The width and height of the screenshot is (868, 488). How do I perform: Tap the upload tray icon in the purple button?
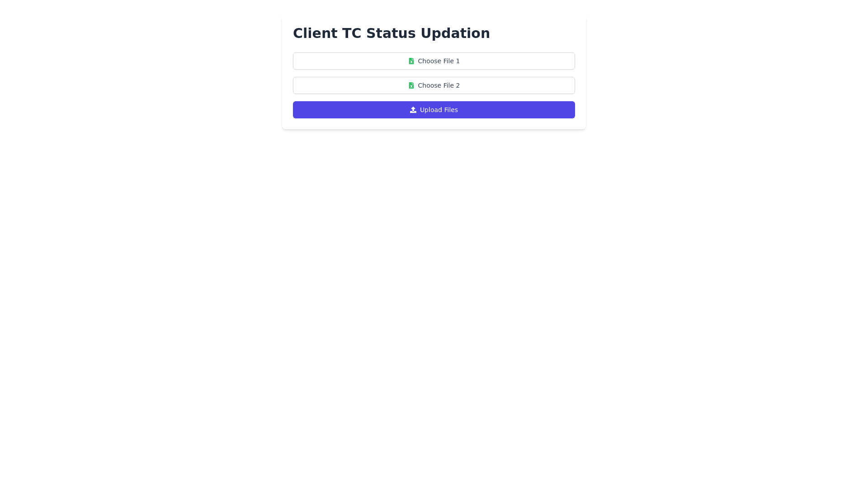point(413,110)
